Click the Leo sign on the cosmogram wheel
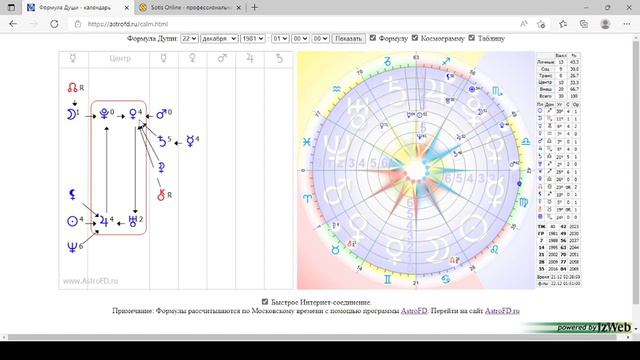The width and height of the screenshot is (640, 360). 494,249
